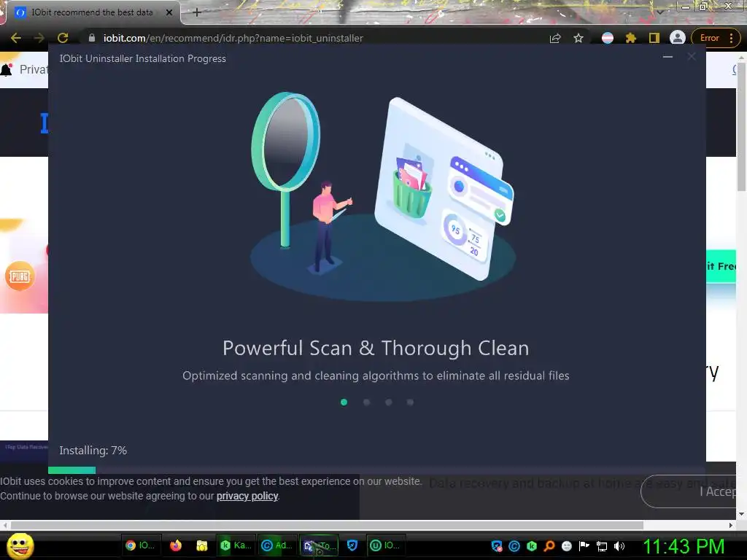
Task: Open the browser profile avatar
Action: (x=678, y=38)
